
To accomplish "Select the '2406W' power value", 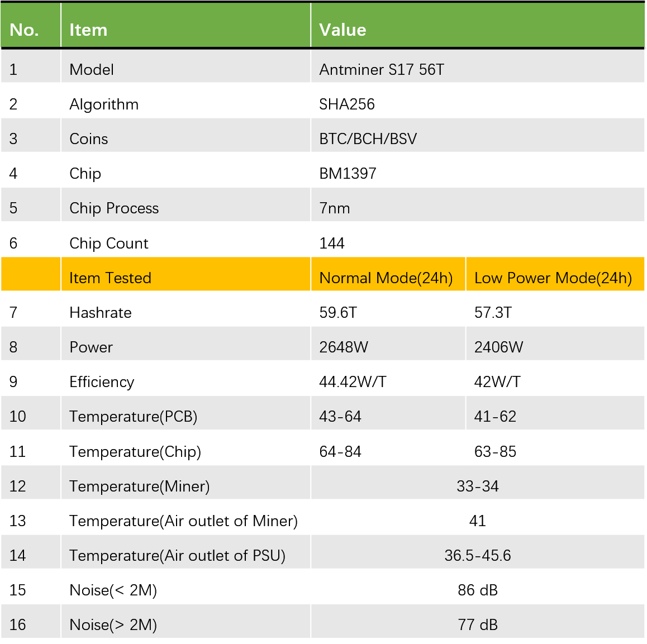I will 499,347.
